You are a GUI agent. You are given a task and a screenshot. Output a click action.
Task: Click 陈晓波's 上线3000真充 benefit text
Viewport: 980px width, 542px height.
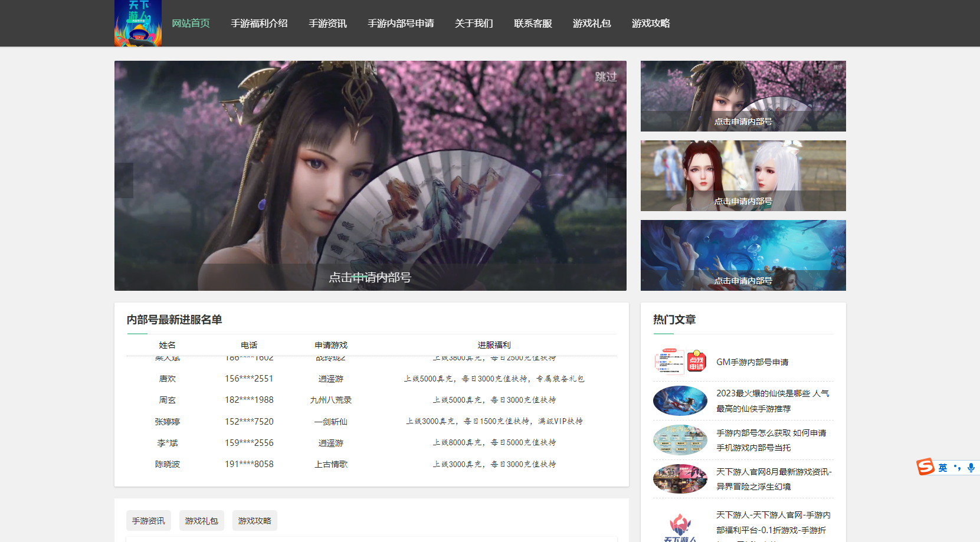coord(494,464)
